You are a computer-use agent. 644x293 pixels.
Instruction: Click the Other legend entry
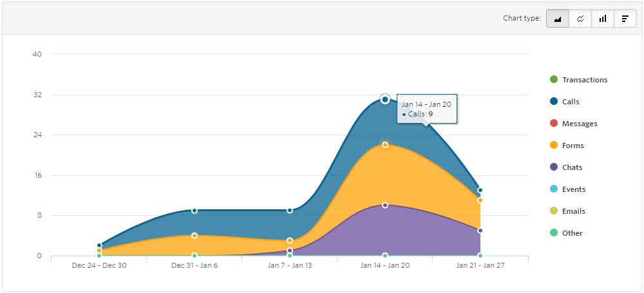(565, 233)
